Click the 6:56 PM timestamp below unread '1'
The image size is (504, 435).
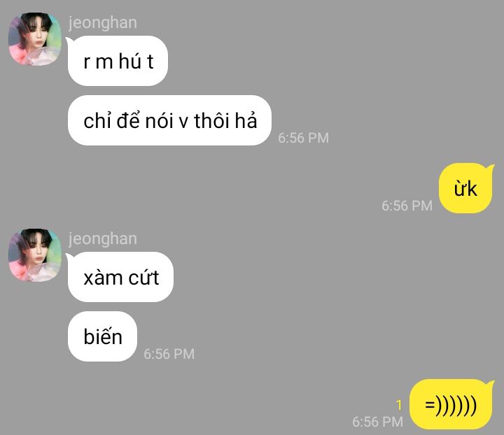pos(378,422)
